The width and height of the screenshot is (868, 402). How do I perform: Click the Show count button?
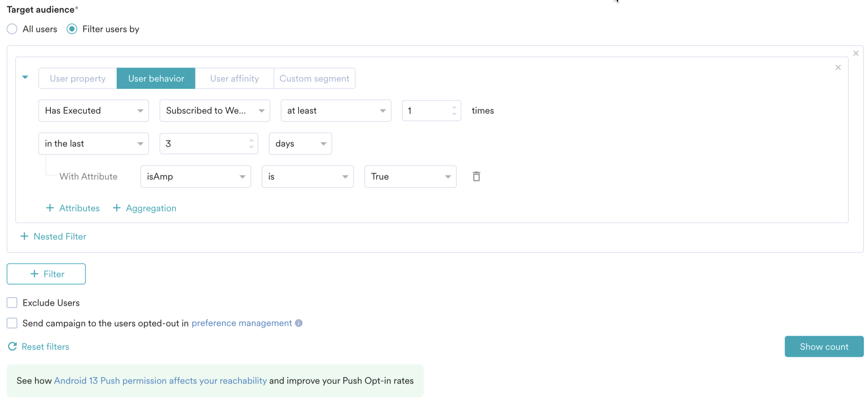point(824,346)
